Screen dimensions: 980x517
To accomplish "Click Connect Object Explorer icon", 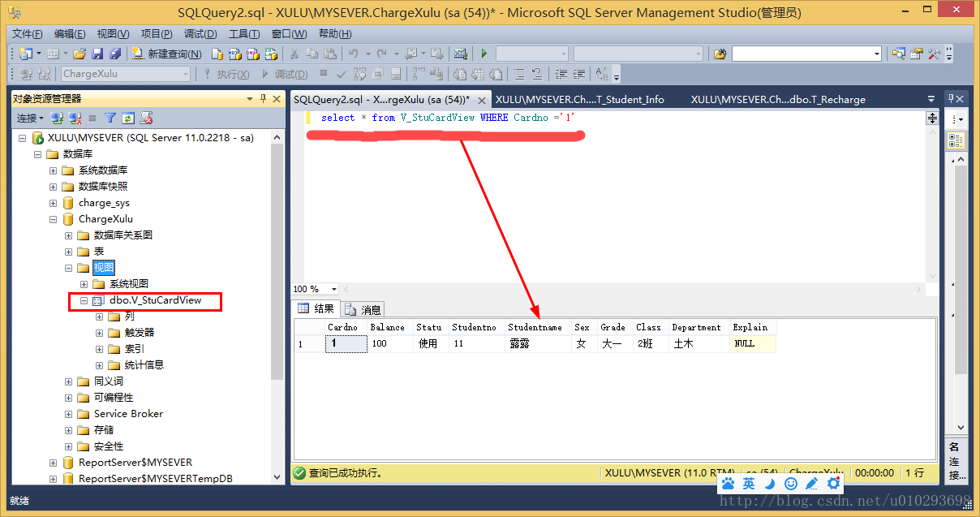I will 57,118.
